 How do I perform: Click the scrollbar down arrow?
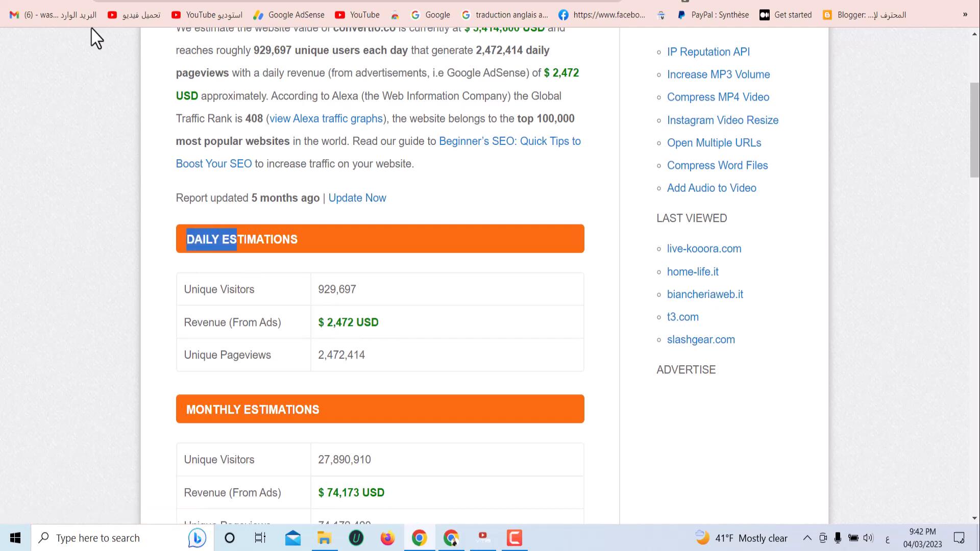tap(974, 518)
